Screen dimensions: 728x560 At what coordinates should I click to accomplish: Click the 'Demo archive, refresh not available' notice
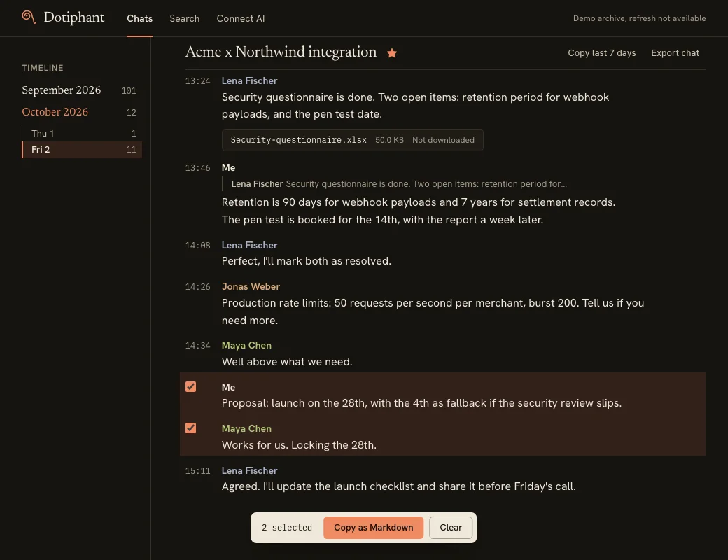[639, 18]
